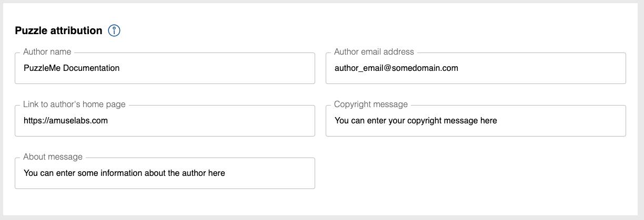Place cursor in "PuzzleMe Documentation" text
The height and width of the screenshot is (220, 644).
[72, 68]
